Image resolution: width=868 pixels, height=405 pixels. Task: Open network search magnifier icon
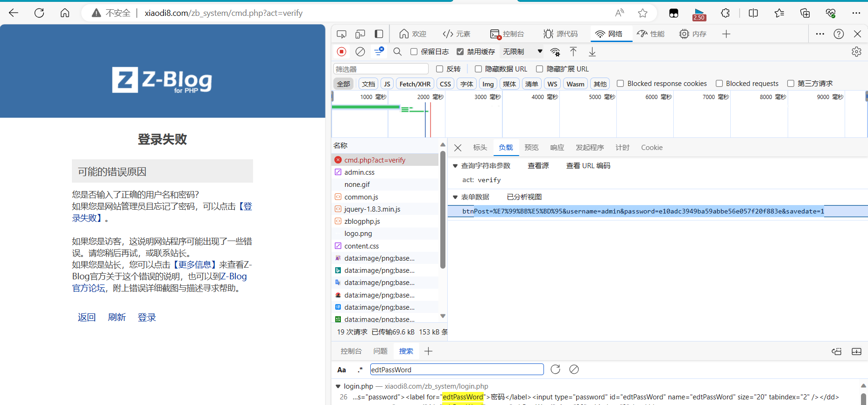tap(397, 52)
